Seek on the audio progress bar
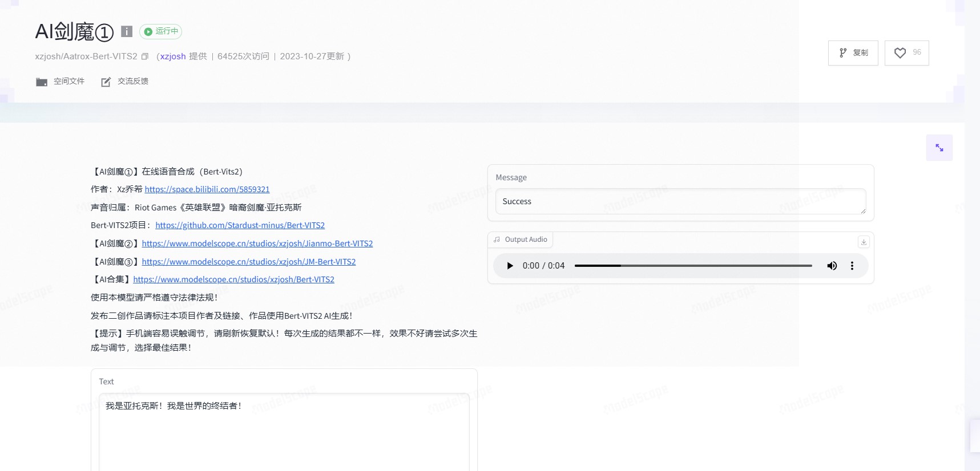The height and width of the screenshot is (471, 980). tap(693, 266)
